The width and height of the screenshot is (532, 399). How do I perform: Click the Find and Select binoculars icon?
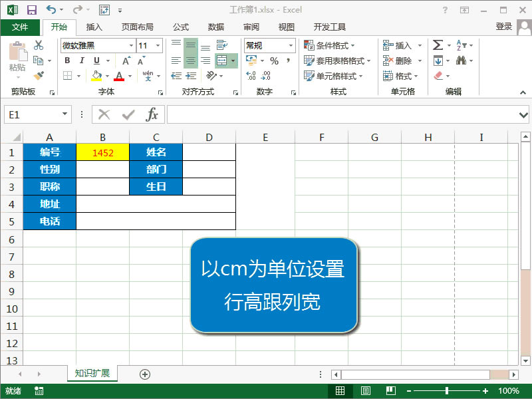[461, 61]
